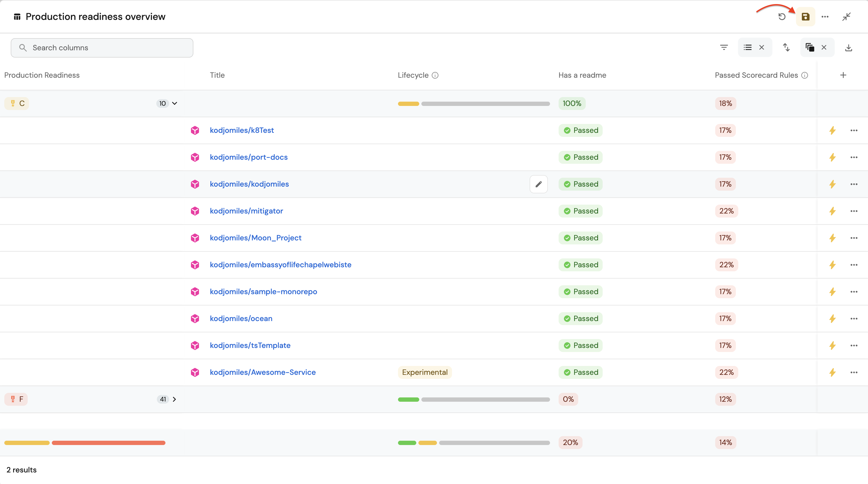Click the save view icon
This screenshot has width=868, height=484.
tap(805, 16)
